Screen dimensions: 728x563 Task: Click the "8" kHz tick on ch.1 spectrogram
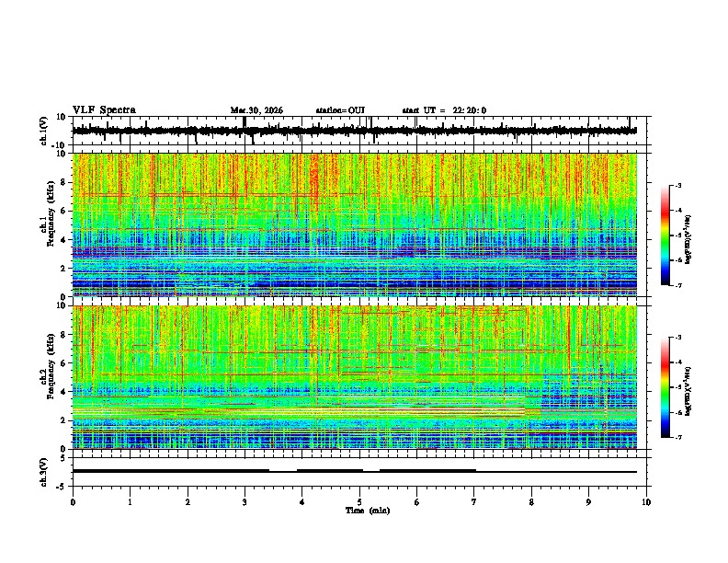63,182
